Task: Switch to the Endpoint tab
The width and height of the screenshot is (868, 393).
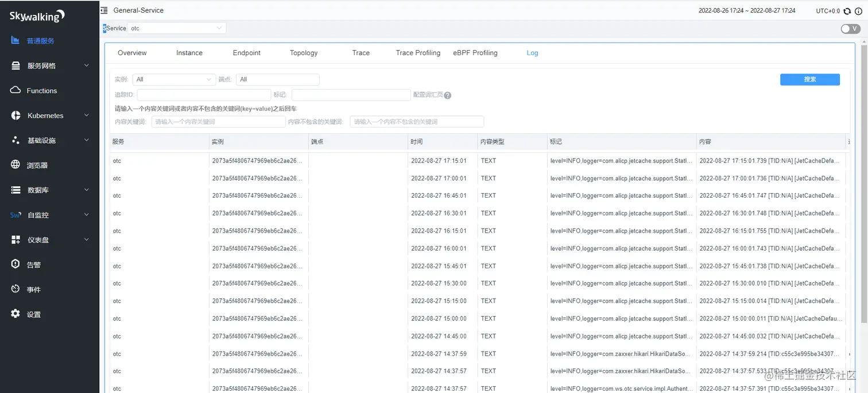Action: point(247,53)
